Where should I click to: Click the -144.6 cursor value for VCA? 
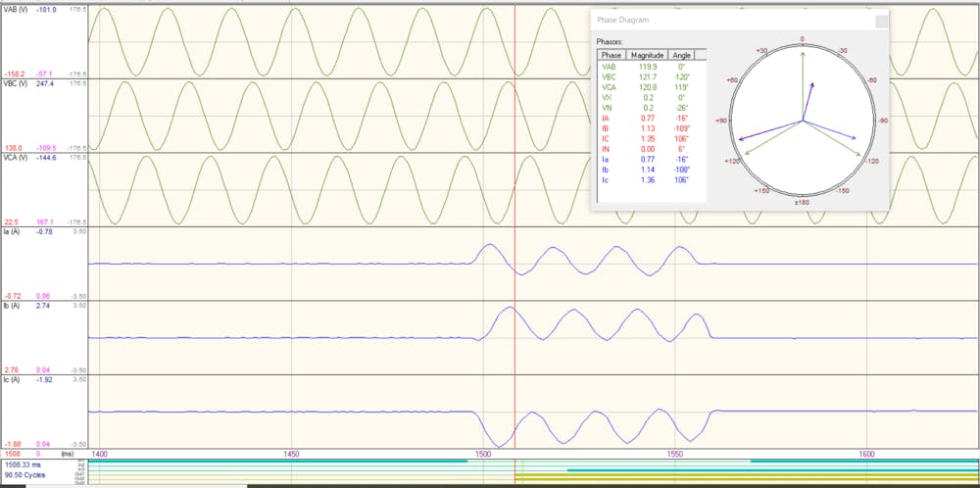[x=47, y=158]
